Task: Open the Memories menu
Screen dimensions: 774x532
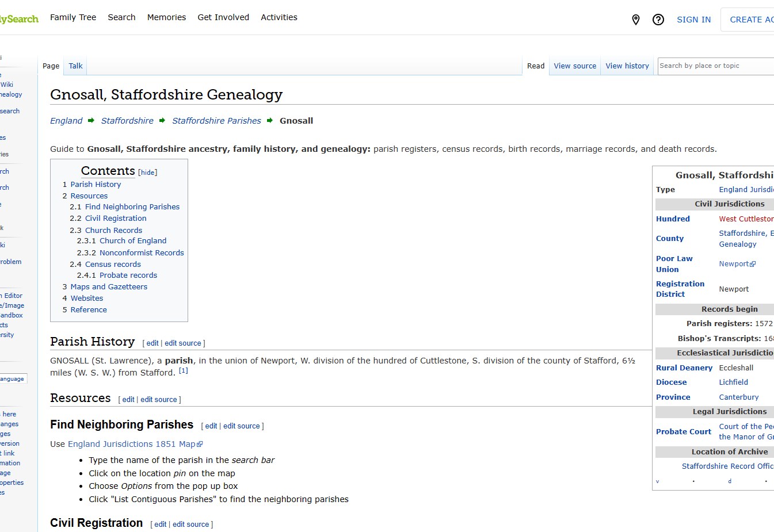Action: pyautogui.click(x=166, y=17)
